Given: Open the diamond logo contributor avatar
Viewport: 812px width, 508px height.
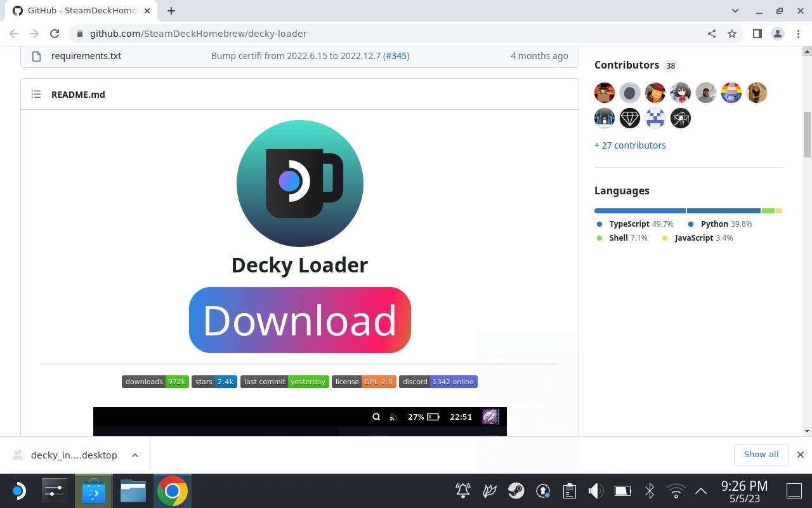Looking at the screenshot, I should pyautogui.click(x=630, y=118).
